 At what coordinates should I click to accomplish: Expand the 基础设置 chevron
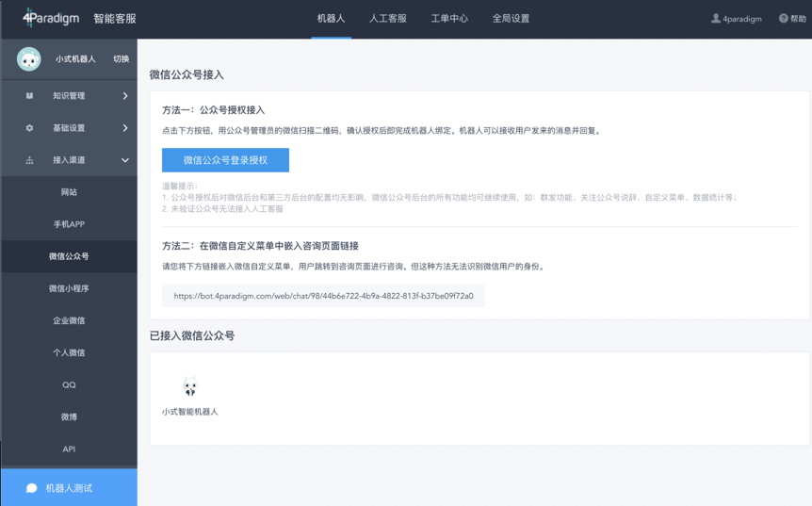[125, 128]
